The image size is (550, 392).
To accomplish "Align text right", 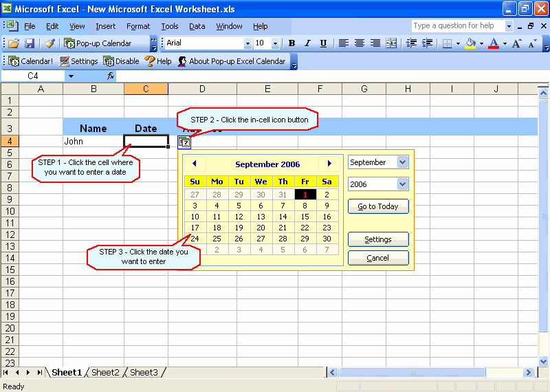I will click(x=375, y=43).
